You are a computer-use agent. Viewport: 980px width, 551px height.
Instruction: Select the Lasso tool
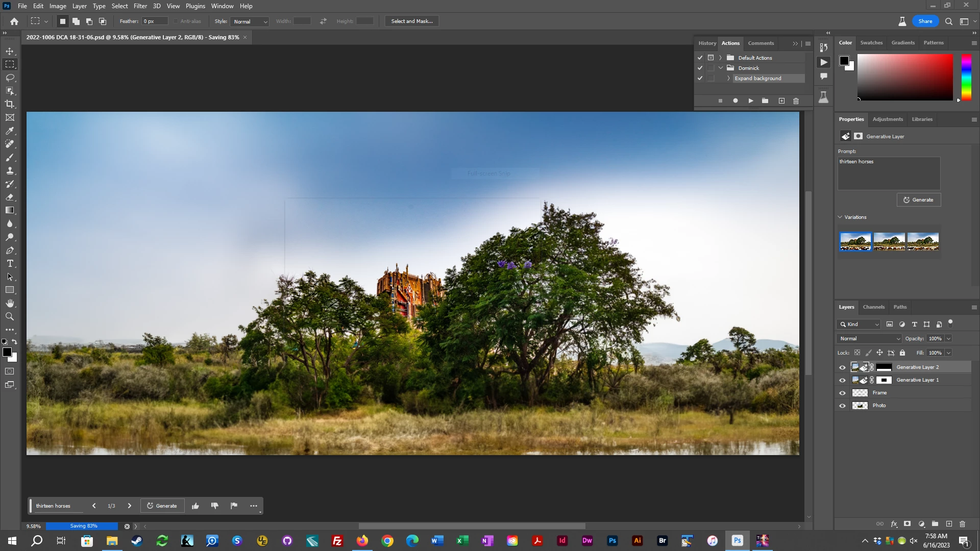(10, 78)
